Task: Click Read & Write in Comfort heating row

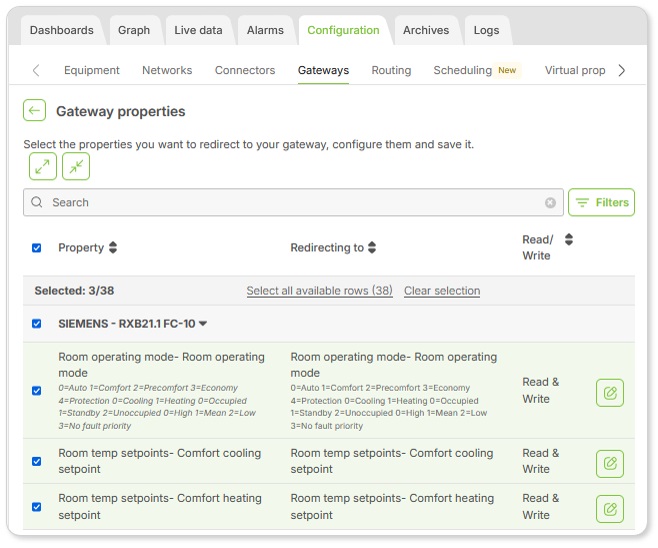Action: click(540, 506)
